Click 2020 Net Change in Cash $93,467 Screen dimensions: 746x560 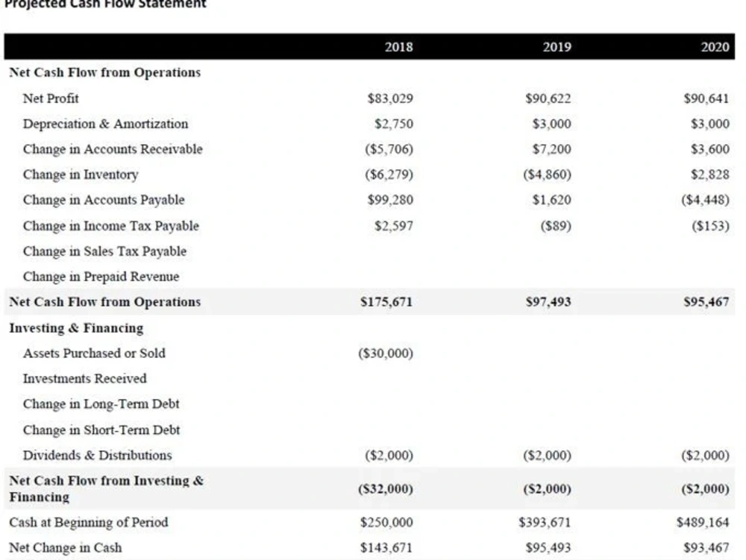(x=706, y=547)
